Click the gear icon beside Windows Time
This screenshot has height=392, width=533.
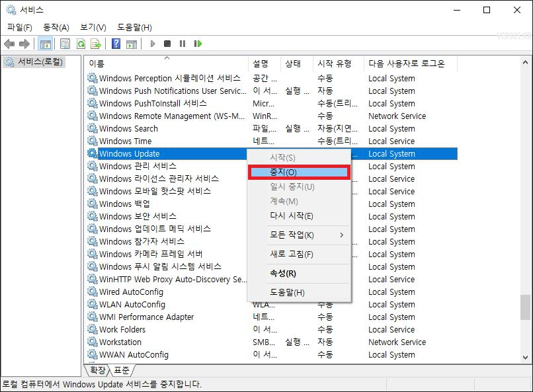point(92,141)
